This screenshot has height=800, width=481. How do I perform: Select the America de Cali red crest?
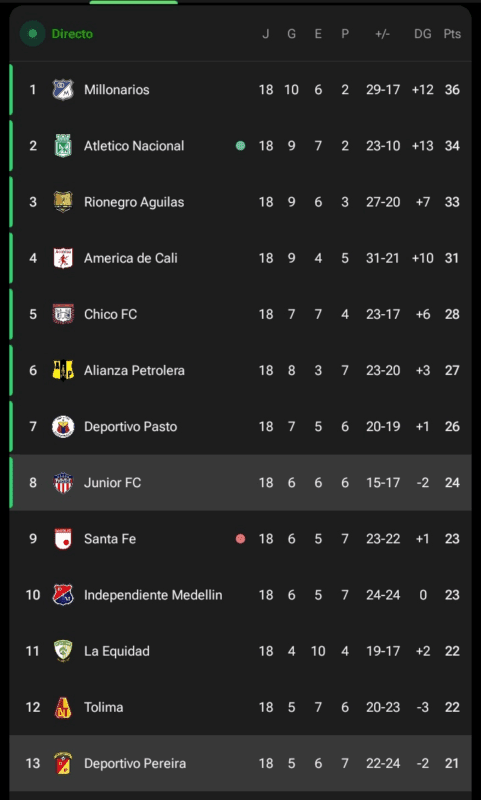point(63,258)
